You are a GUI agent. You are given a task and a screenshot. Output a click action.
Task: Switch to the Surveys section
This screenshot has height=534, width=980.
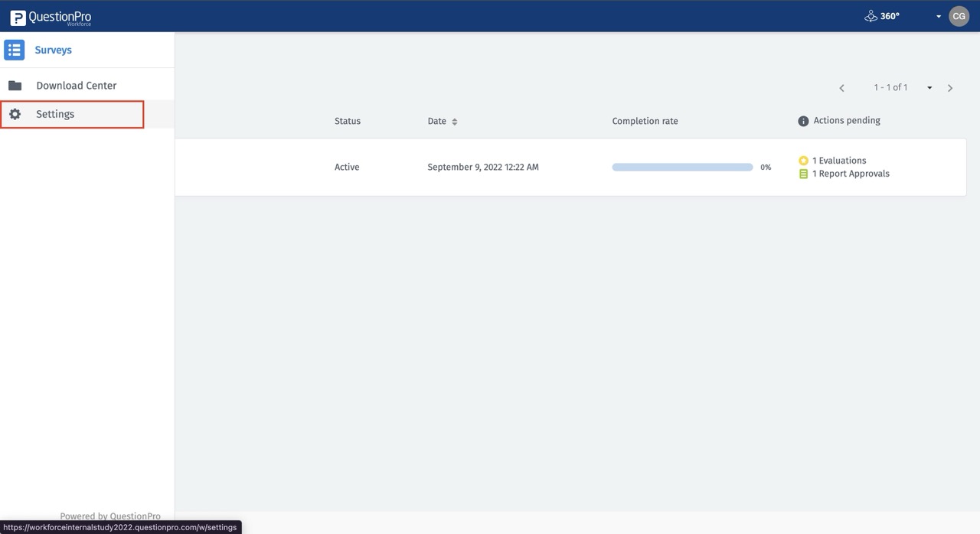coord(53,49)
